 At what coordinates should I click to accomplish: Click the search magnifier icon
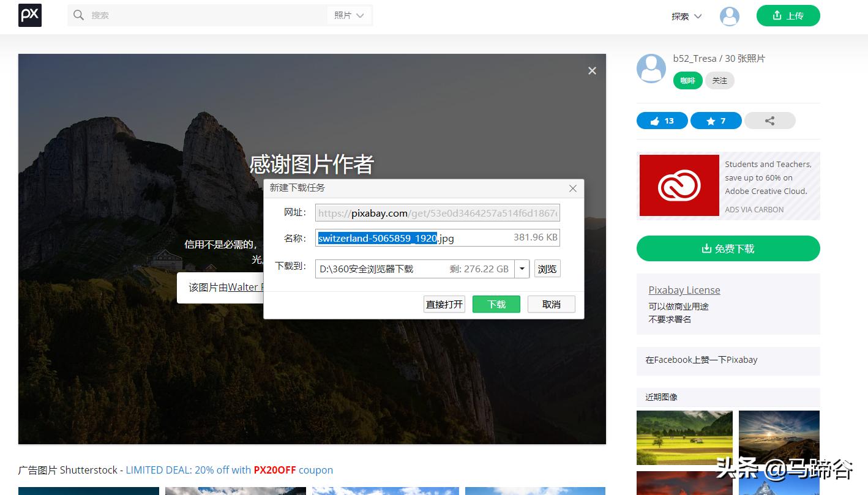coord(79,15)
